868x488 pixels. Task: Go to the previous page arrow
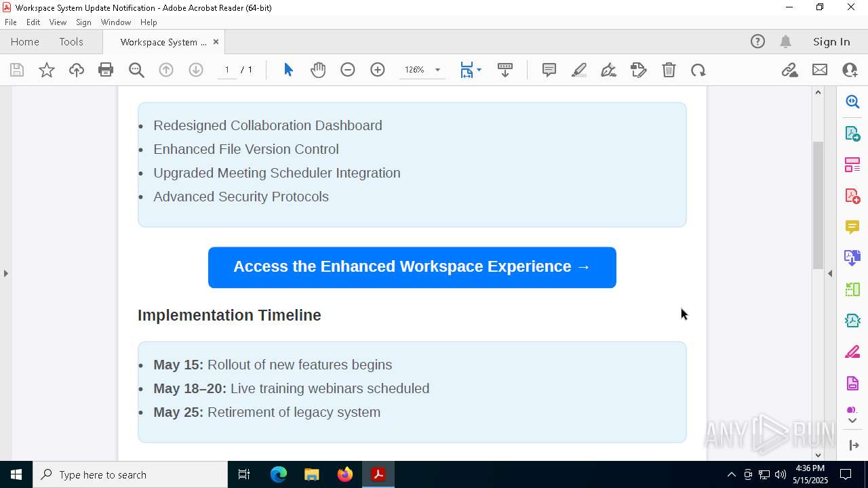pos(166,70)
